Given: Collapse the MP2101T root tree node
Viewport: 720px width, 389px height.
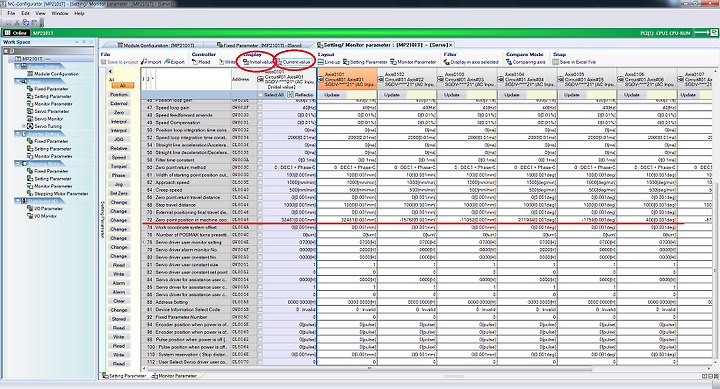Looking at the screenshot, I should click(12, 59).
